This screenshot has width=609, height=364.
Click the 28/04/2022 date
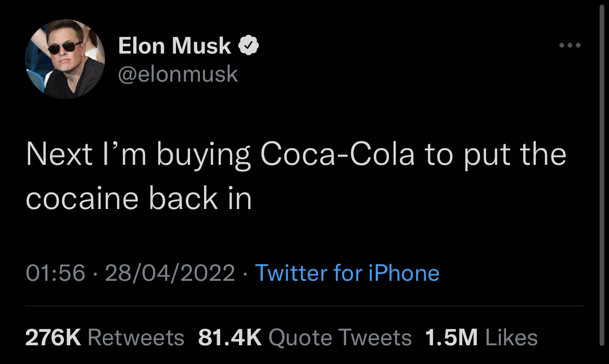click(170, 273)
